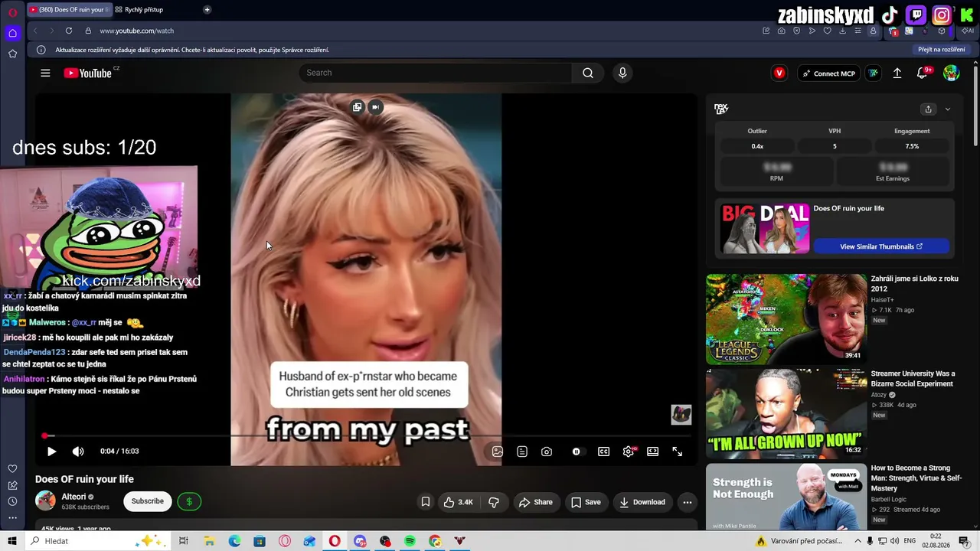Open Spotify from the taskbar
Screen dimensions: 980x551
click(x=410, y=541)
